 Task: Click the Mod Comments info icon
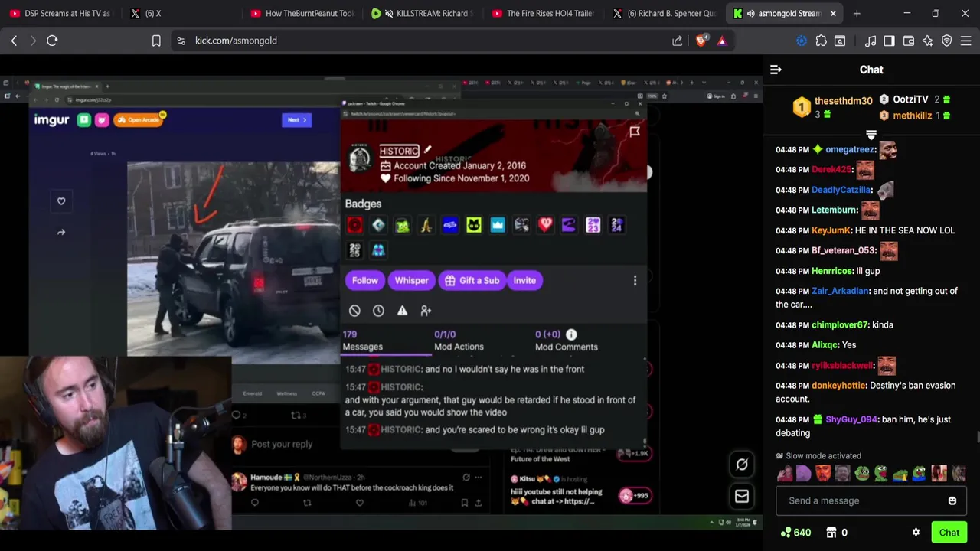click(571, 334)
